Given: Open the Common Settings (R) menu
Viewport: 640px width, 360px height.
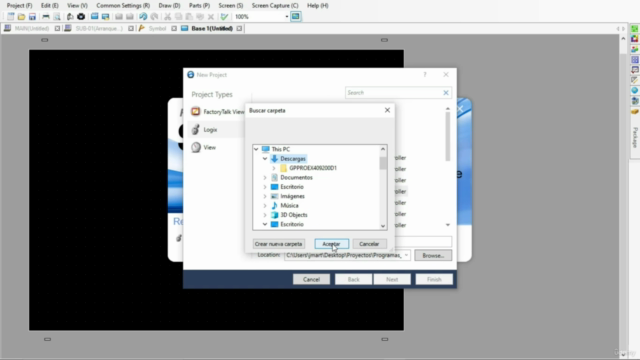Looking at the screenshot, I should (123, 6).
